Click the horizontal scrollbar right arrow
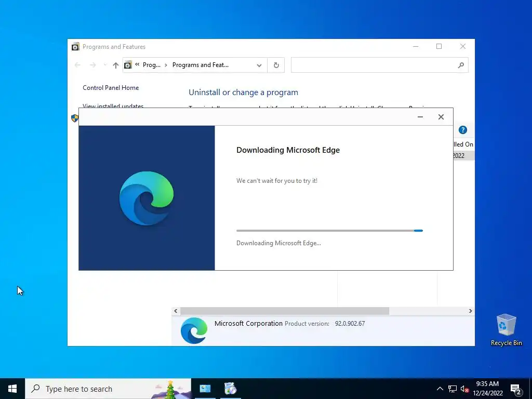532x399 pixels. [470, 311]
